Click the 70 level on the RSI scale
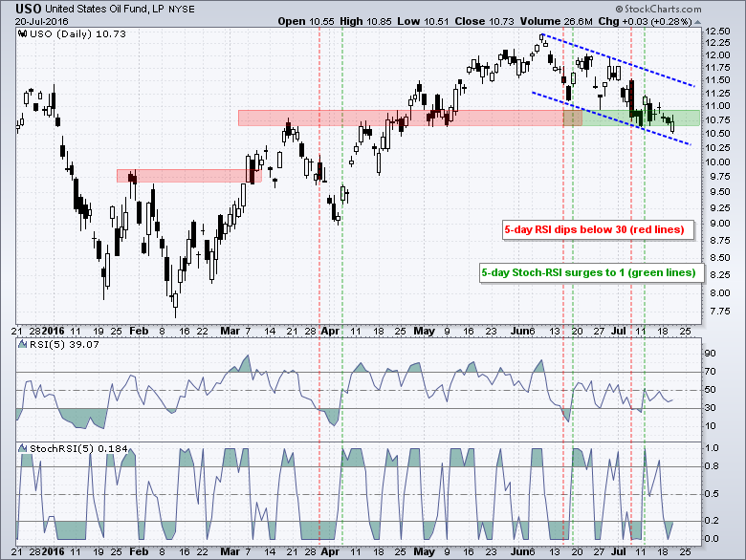Screen dimensions: 746x560 click(x=710, y=372)
